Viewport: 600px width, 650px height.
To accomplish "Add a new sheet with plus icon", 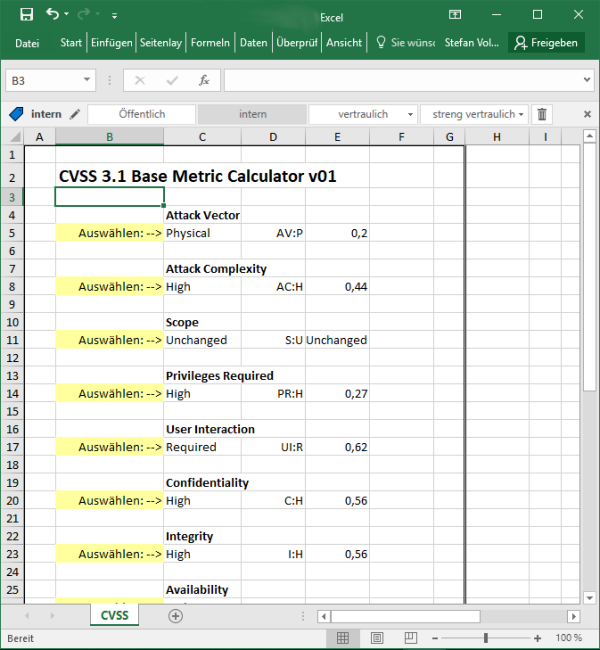I will [176, 616].
